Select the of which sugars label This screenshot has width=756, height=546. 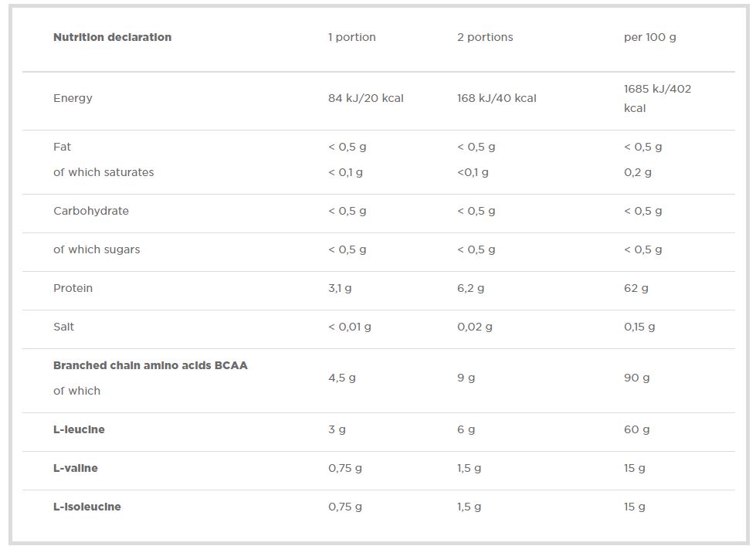[x=97, y=249]
